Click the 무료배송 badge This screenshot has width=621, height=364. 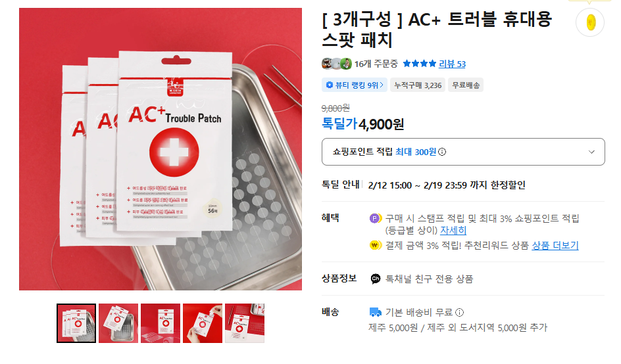click(x=466, y=85)
